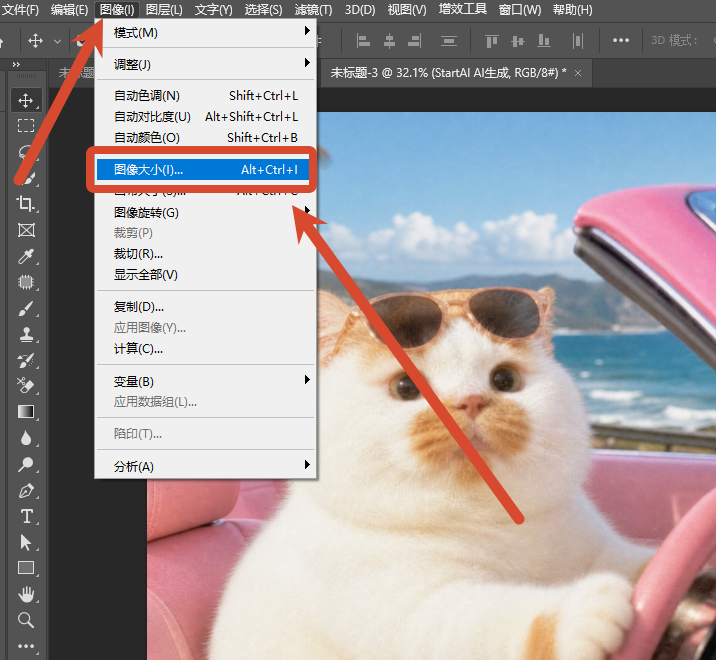Screen dimensions: 716x660
Task: Open the 视图(V) menu
Action: point(407,10)
